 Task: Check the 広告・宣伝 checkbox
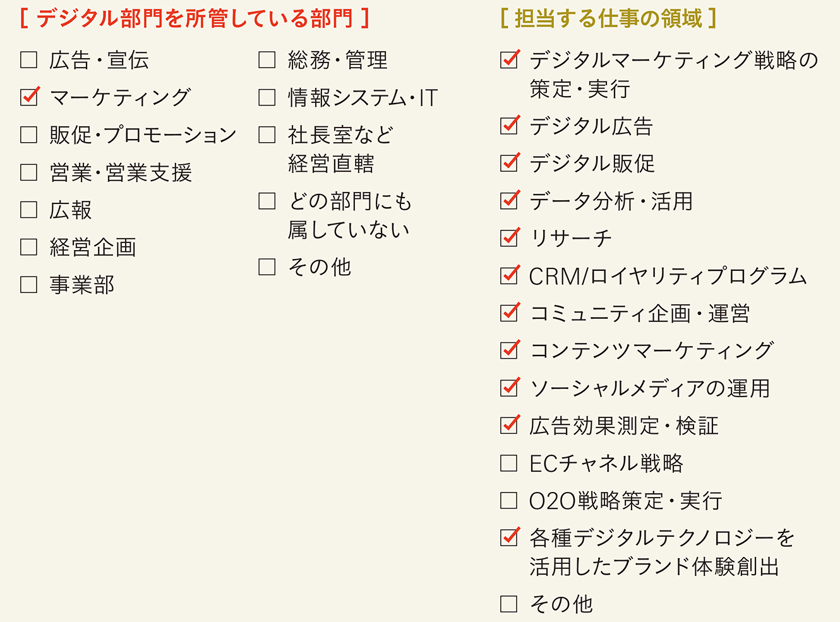[x=29, y=60]
